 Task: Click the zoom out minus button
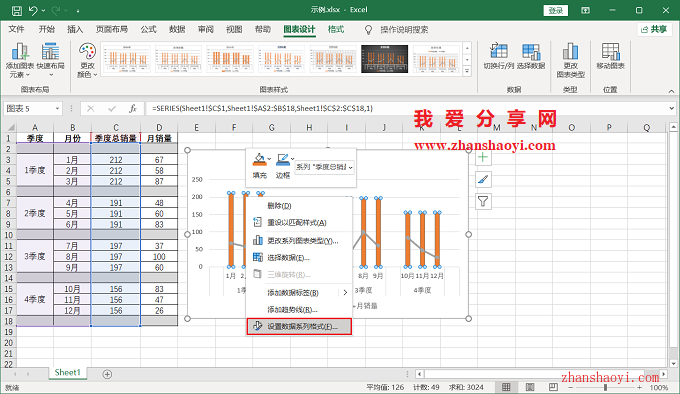pos(571,387)
